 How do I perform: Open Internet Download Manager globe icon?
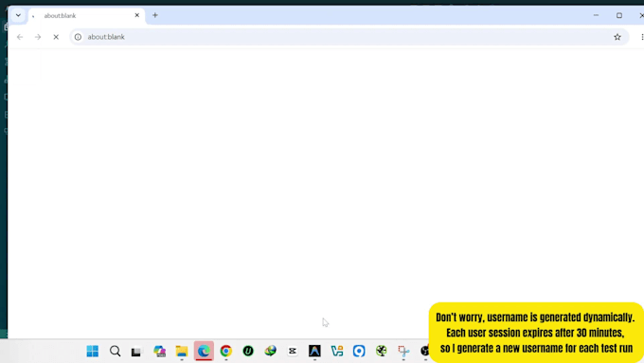pos(270,351)
